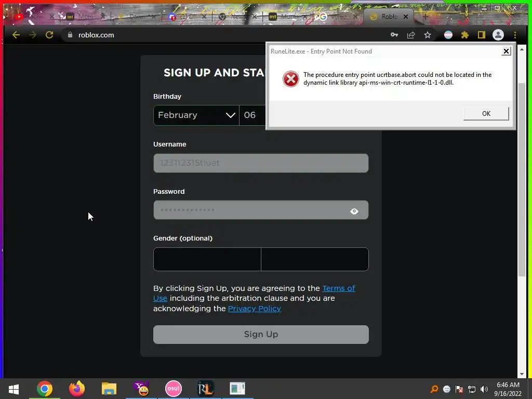Click the browser forward arrow

point(33,35)
